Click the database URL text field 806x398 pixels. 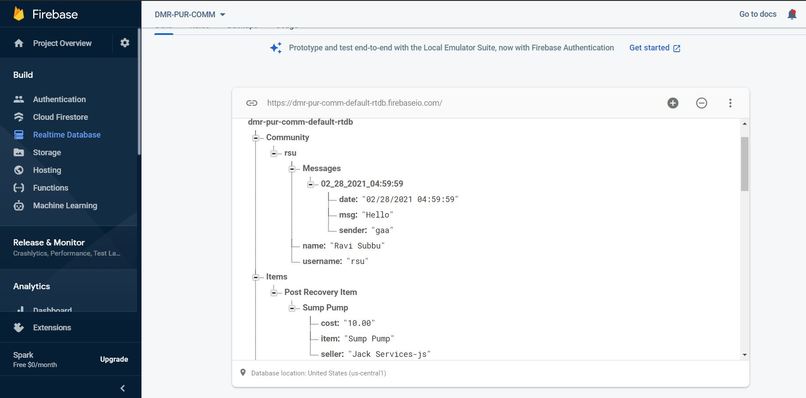[x=355, y=103]
